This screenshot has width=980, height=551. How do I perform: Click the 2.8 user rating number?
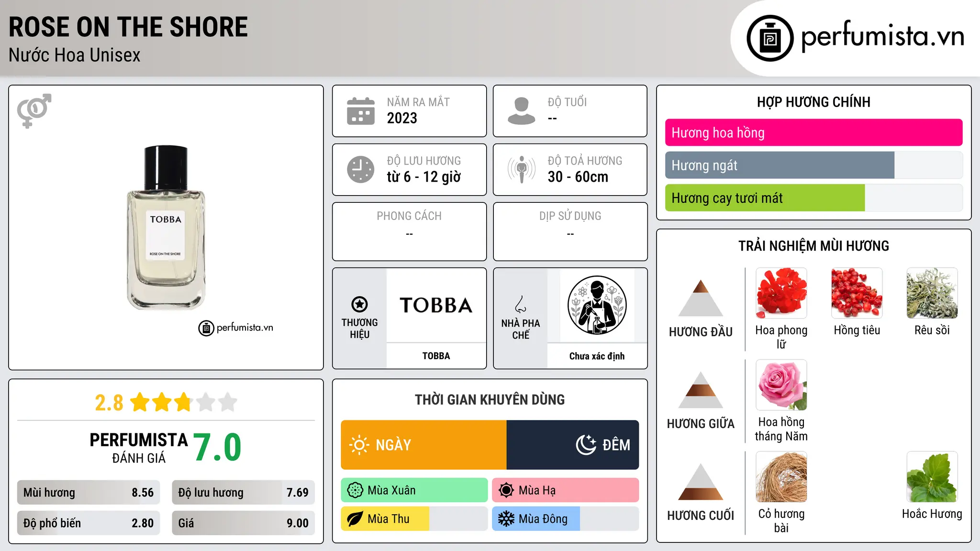tap(109, 403)
